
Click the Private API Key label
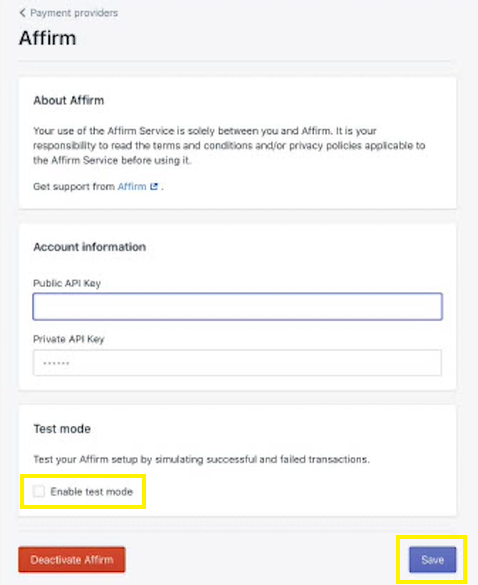point(69,339)
